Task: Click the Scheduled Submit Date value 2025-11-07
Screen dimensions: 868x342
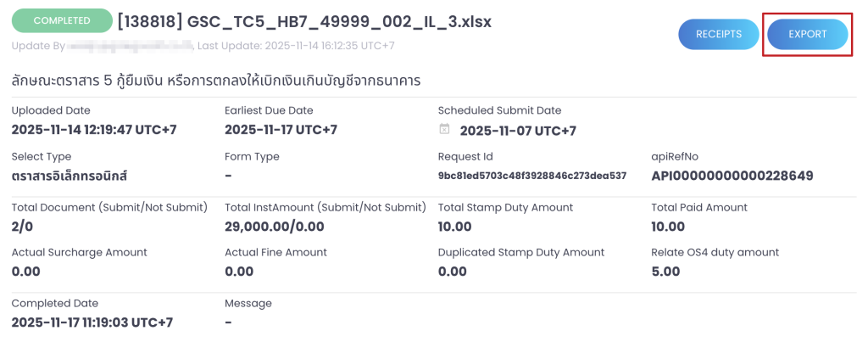Action: click(x=517, y=131)
